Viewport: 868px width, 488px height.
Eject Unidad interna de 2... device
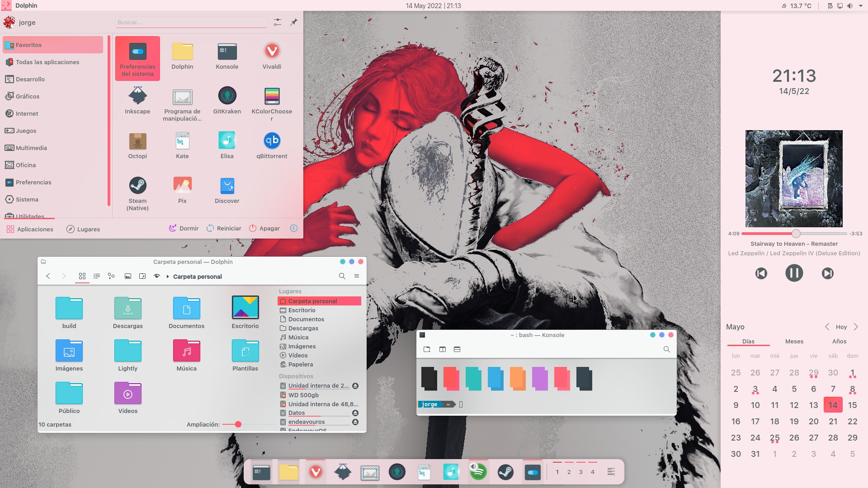[x=355, y=386]
